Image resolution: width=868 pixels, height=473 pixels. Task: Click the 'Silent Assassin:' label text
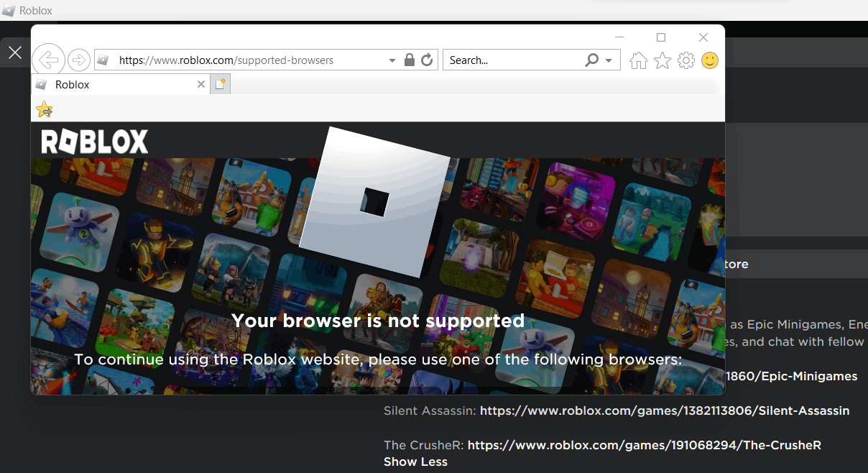coord(430,410)
